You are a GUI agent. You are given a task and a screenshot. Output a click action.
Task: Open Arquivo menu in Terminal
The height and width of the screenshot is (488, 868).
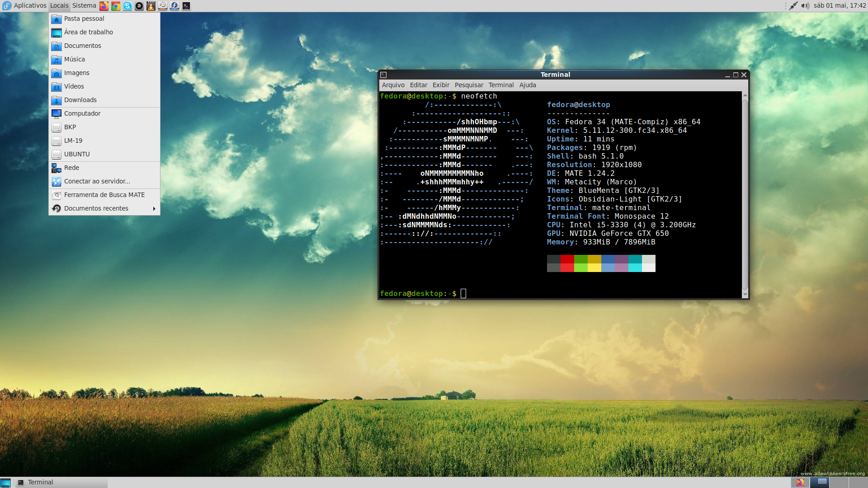(393, 85)
